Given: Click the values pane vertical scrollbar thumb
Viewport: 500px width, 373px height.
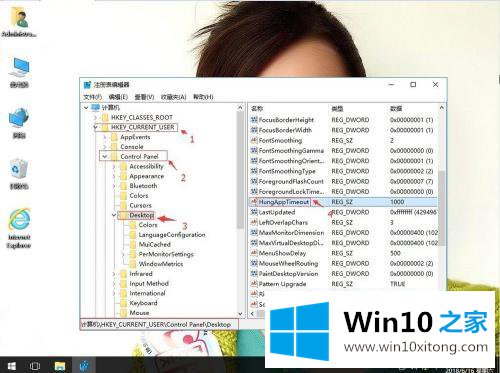Looking at the screenshot, I should 441,208.
